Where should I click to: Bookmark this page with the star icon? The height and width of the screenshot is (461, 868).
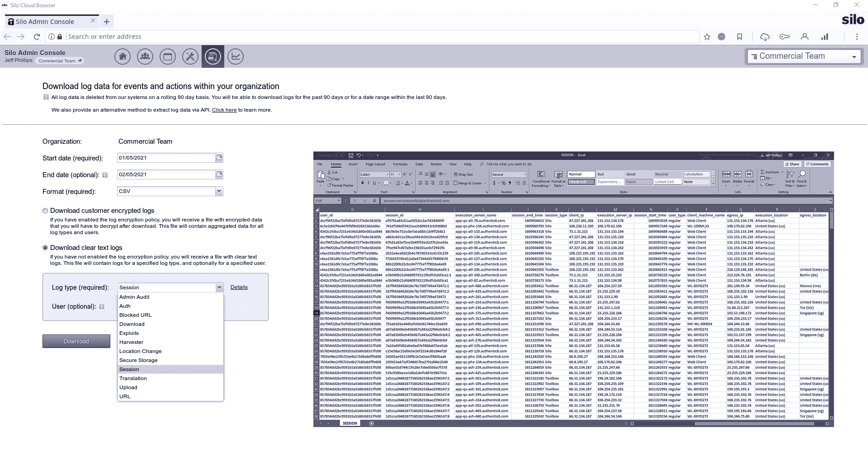pos(707,37)
